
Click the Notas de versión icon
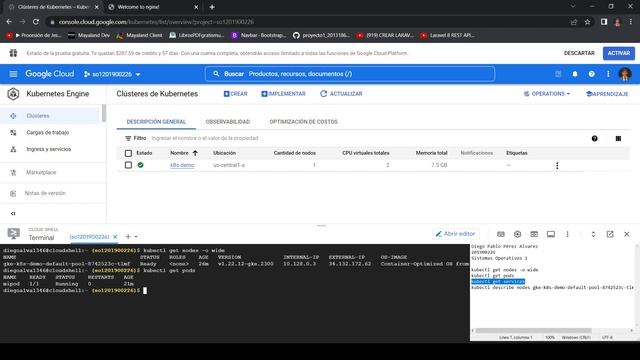[13, 193]
